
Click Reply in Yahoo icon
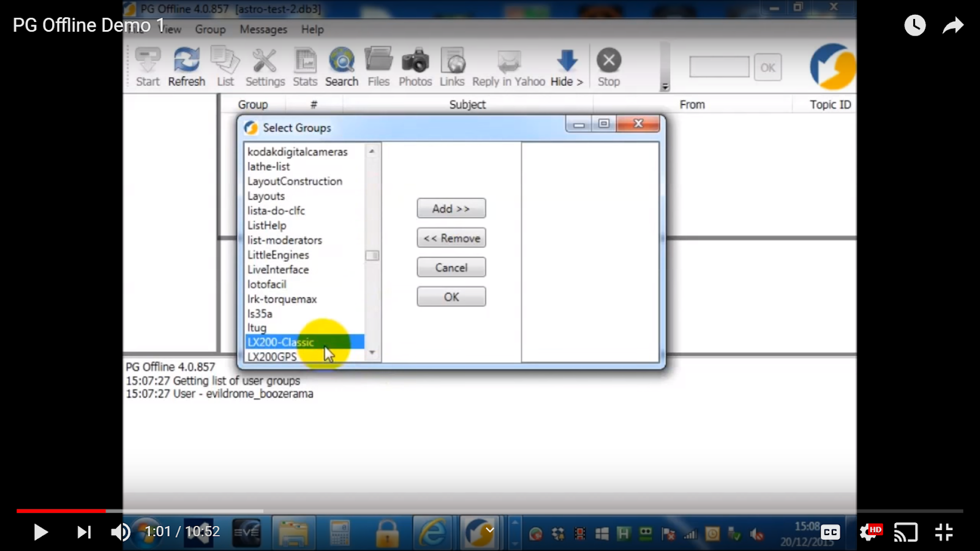pos(508,67)
